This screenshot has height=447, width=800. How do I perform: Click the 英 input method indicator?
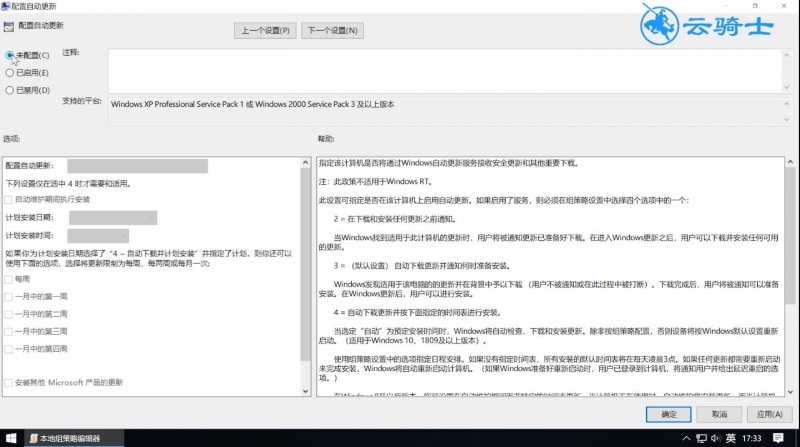pos(731,438)
